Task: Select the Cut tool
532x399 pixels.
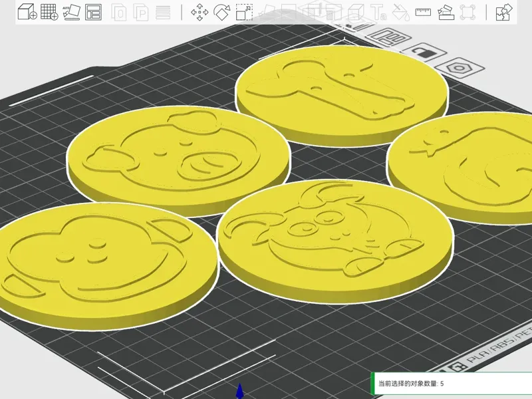Action: click(x=289, y=12)
